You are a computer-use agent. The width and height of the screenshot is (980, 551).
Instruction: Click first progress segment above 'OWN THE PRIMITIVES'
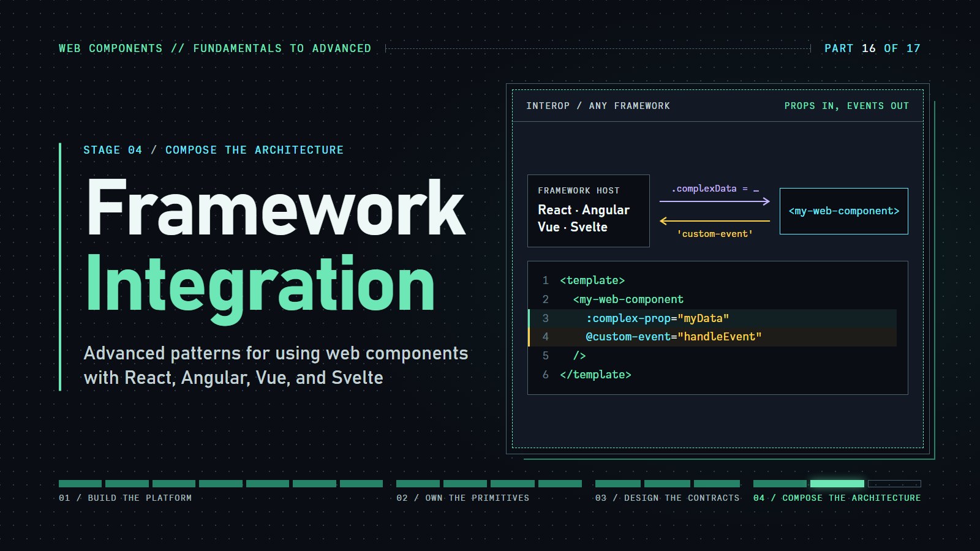[x=418, y=484]
